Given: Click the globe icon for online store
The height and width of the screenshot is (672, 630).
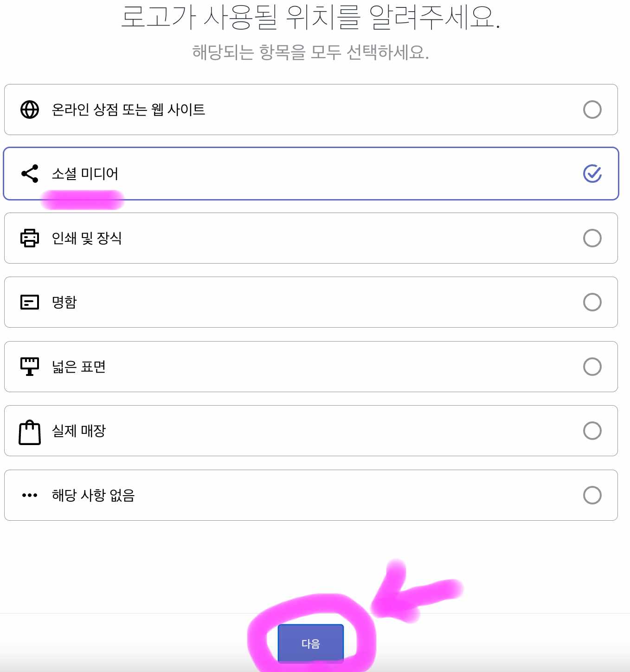Looking at the screenshot, I should 30,110.
